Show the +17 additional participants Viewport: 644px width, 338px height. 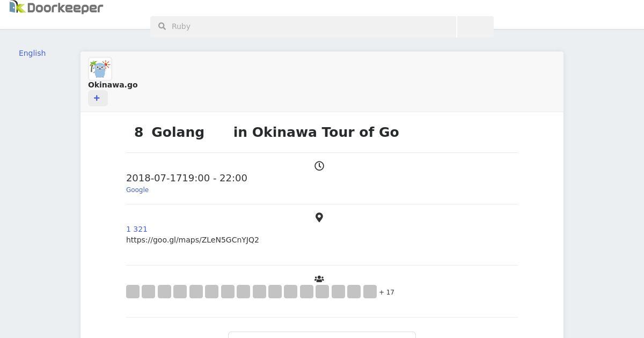[x=387, y=292]
